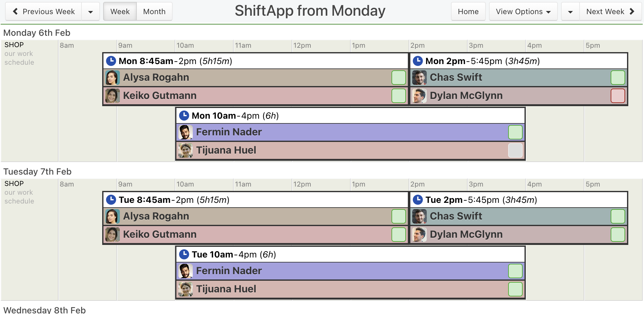Viewport: 644px width, 314px height.
Task: Click the Home button
Action: click(x=468, y=12)
